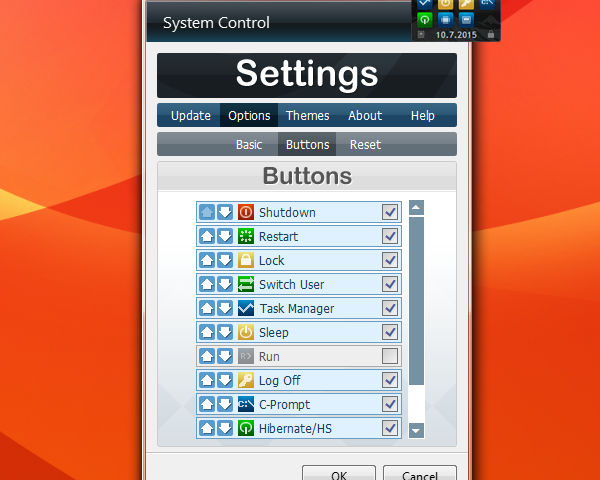This screenshot has height=480, width=600.
Task: Move Log Off down in list
Action: (x=225, y=380)
